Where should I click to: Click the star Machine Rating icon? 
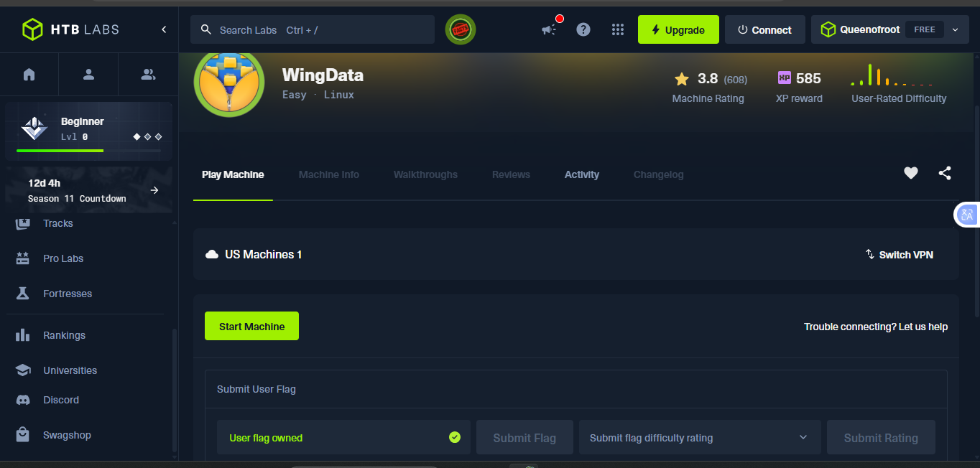(682, 79)
